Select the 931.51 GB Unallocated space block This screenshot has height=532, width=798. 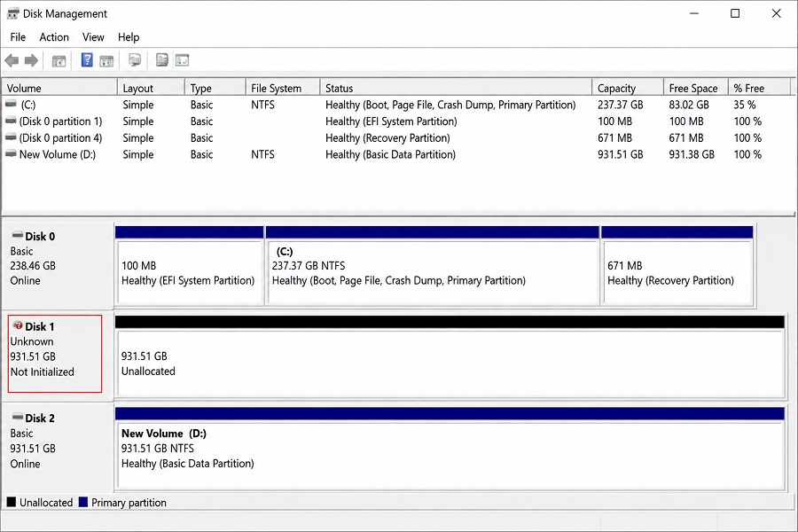tap(450, 356)
